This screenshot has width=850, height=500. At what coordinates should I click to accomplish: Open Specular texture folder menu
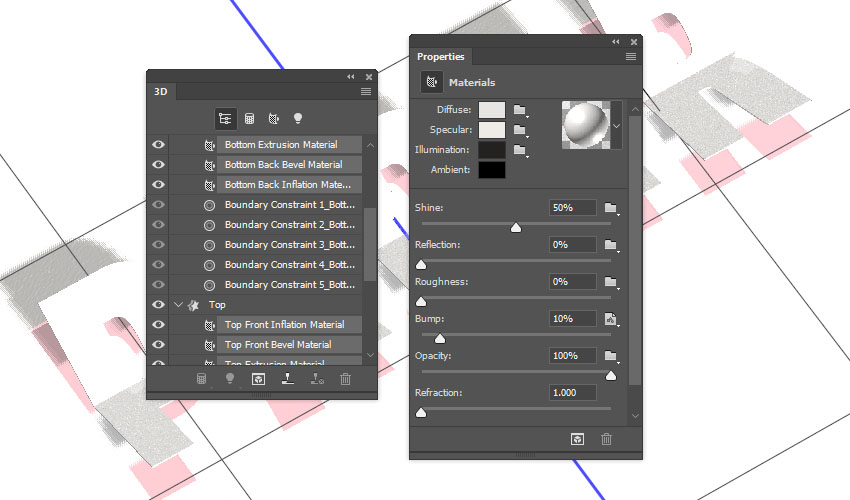[x=520, y=130]
